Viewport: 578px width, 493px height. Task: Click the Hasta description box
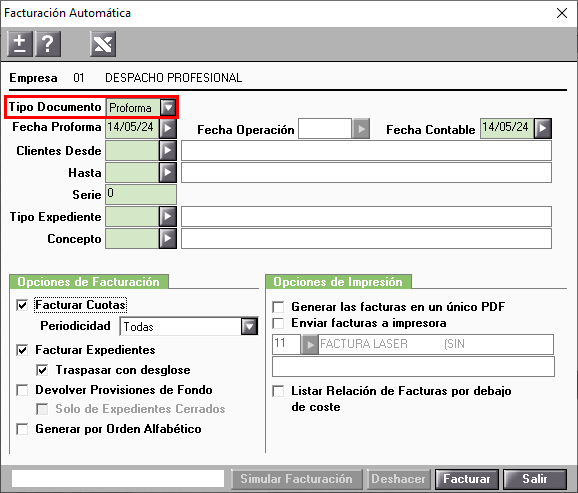pos(366,173)
